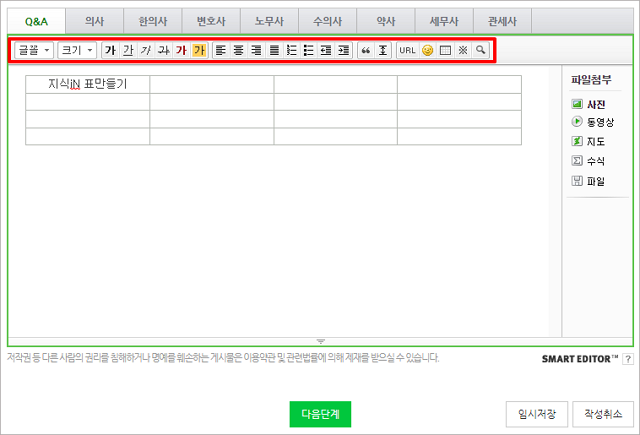Click the 임시저장 button
The image size is (640, 435).
point(538,414)
